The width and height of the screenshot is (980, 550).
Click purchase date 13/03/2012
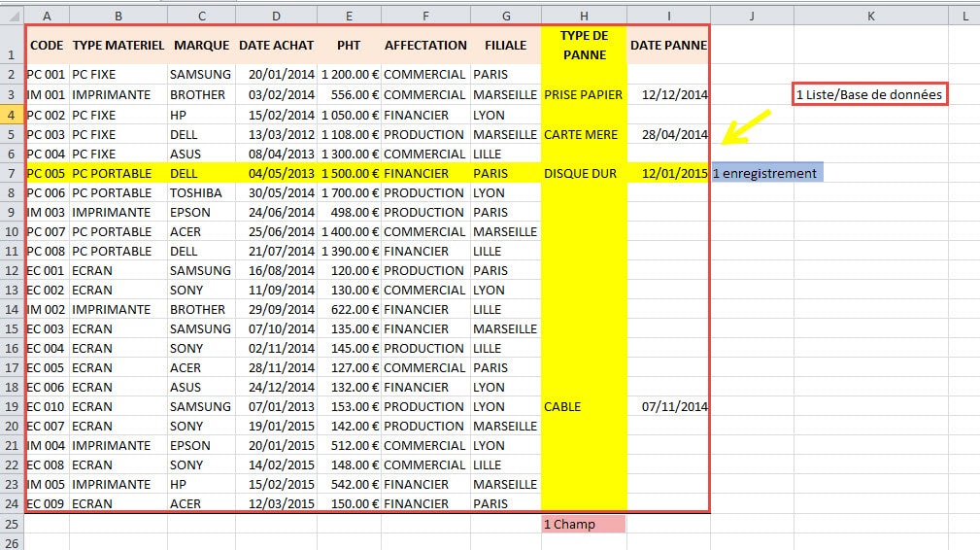(x=276, y=134)
